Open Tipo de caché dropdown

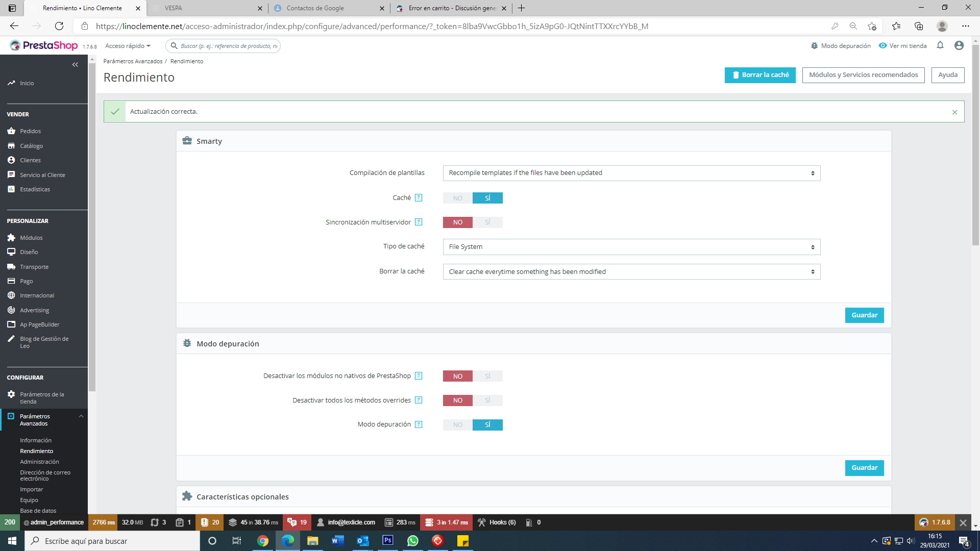tap(631, 247)
